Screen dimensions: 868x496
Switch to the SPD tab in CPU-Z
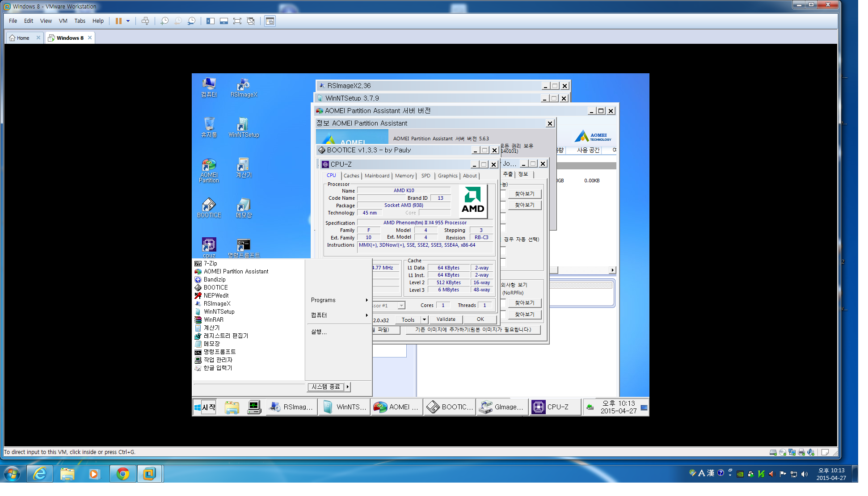coord(426,176)
